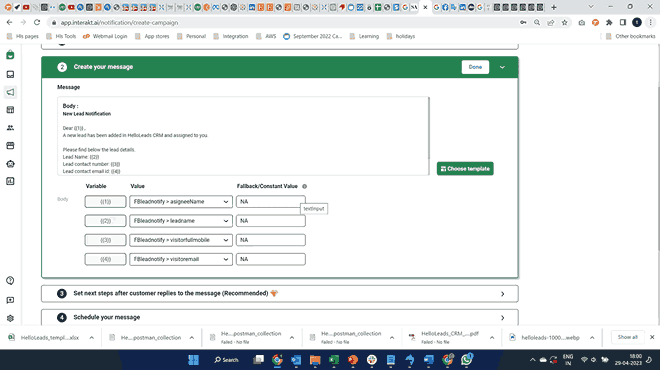
Task: Click the fallback value field for visitorfullmobile
Action: coord(271,240)
